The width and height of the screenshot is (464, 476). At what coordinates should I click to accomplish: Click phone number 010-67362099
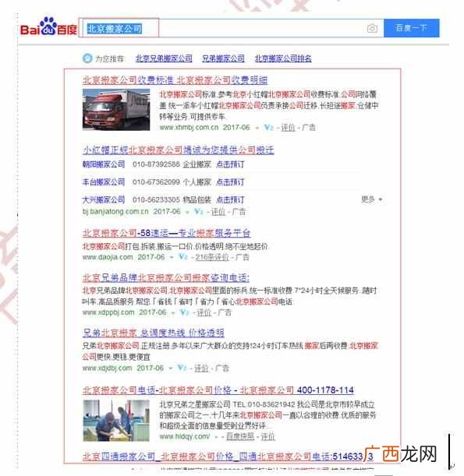(156, 182)
